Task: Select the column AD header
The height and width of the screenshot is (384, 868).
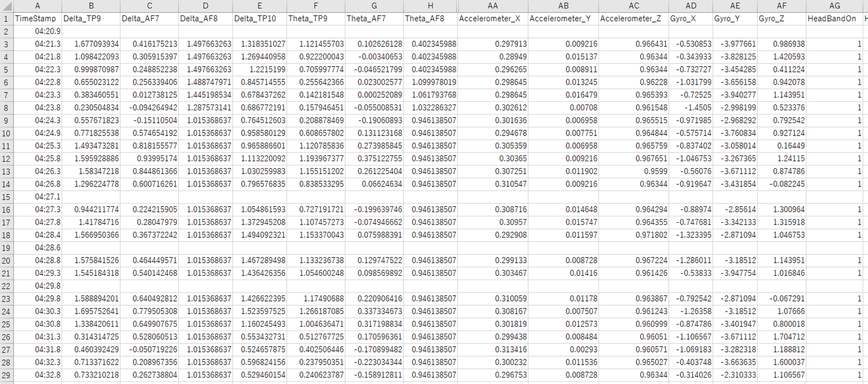Action: (691, 5)
